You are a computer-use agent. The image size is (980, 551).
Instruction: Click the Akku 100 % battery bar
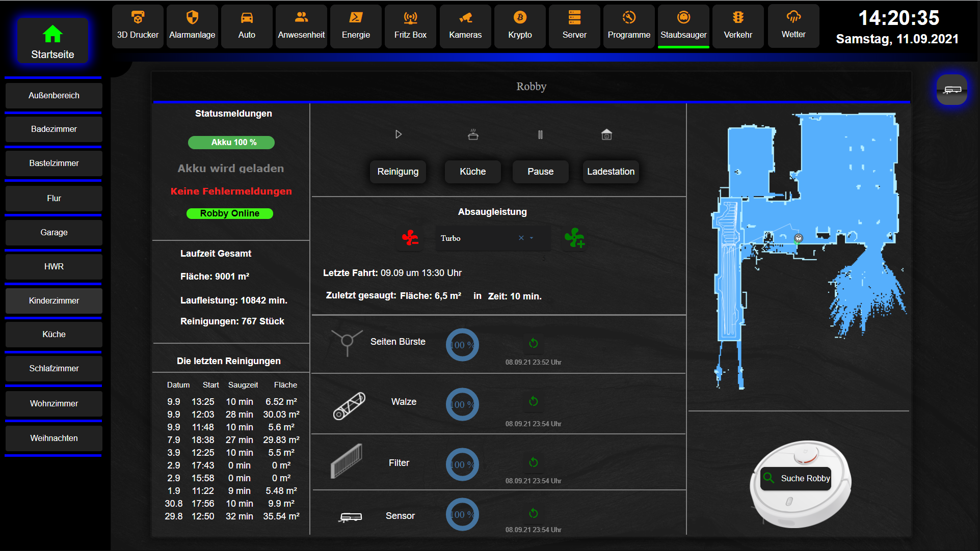(231, 143)
